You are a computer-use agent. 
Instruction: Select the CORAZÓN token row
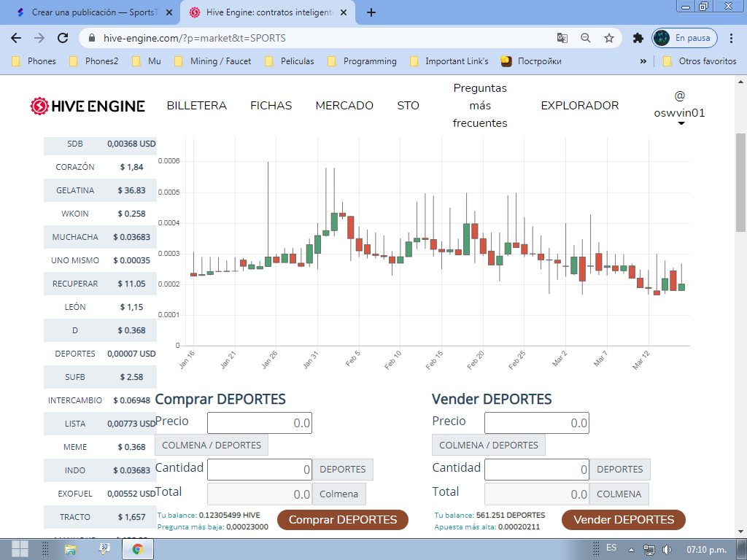pos(100,167)
